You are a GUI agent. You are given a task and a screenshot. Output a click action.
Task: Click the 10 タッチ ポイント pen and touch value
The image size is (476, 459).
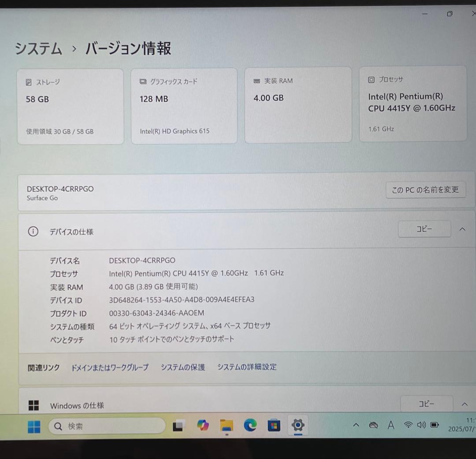click(171, 339)
